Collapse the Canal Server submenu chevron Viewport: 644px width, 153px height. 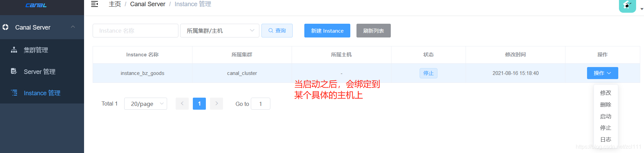click(x=73, y=27)
